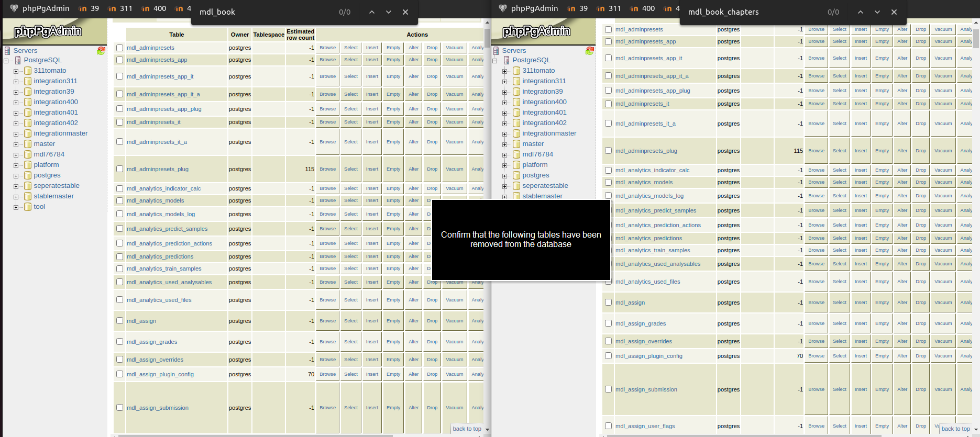Click Drop for mdl_assign_overrides in the mdl_book window
This screenshot has height=437, width=980.
(x=432, y=360)
